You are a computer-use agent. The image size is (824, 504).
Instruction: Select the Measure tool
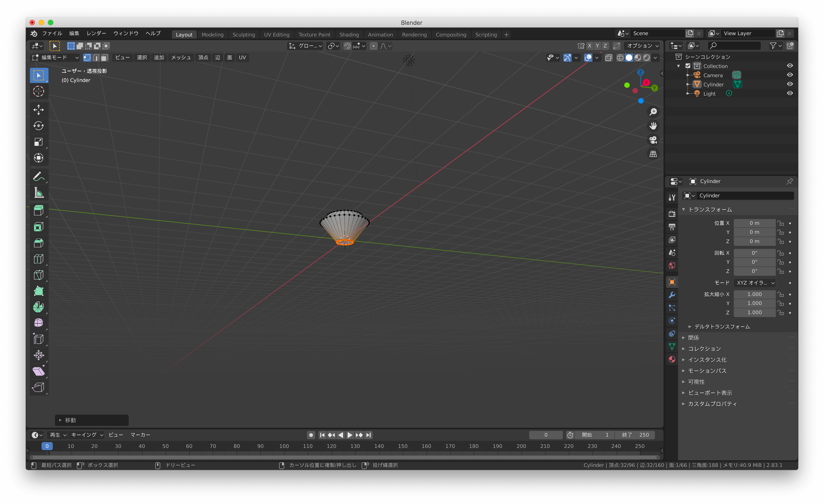(x=38, y=193)
